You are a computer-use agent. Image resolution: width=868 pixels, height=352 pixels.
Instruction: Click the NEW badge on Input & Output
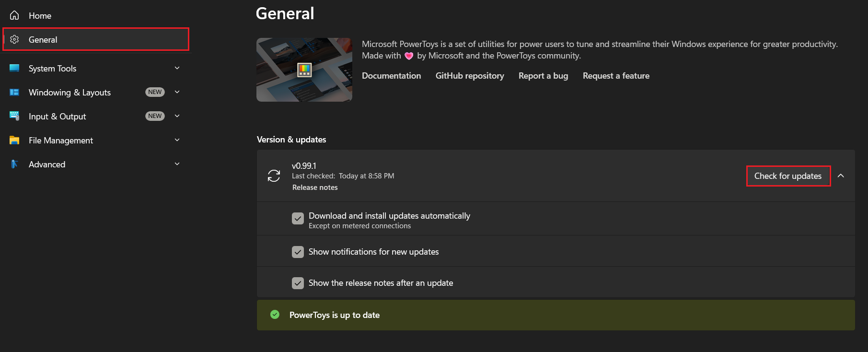click(155, 116)
